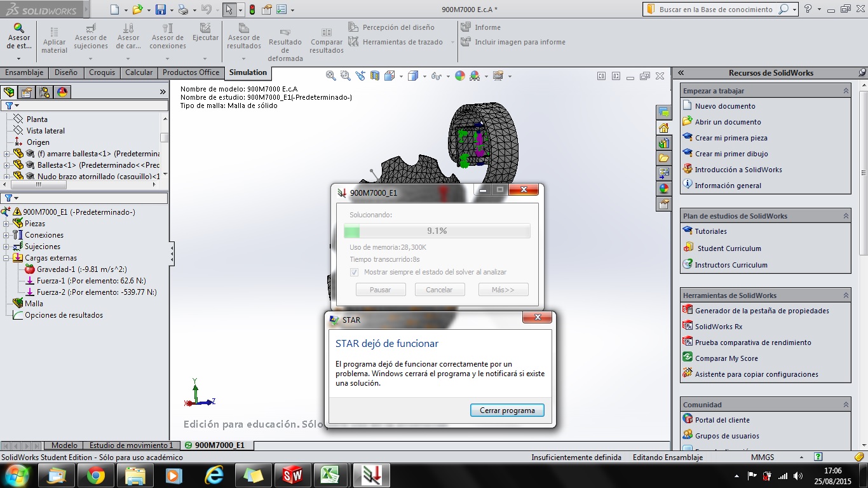
Task: Switch to the Ensamblaje tab
Action: [x=24, y=72]
